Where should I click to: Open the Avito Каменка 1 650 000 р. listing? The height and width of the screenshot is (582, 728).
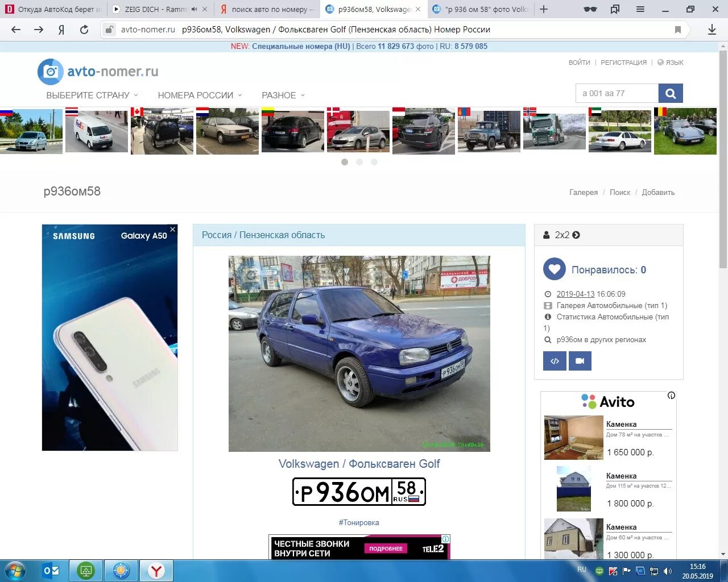point(609,438)
